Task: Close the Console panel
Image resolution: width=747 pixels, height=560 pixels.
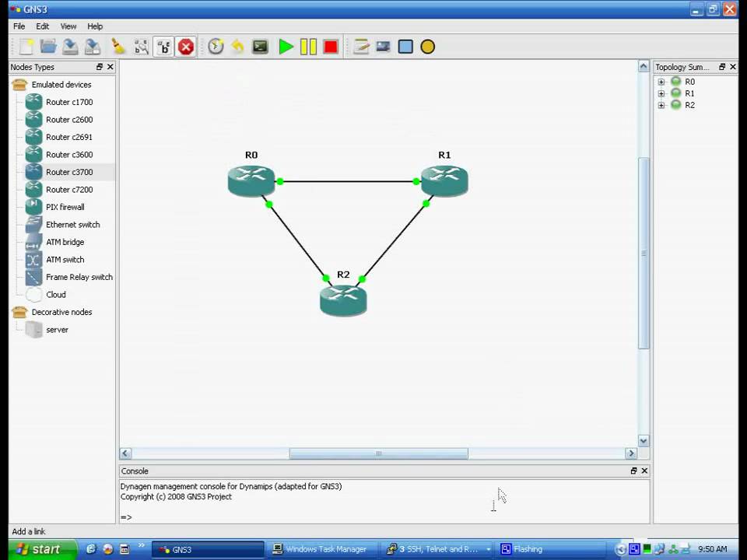Action: coord(644,471)
